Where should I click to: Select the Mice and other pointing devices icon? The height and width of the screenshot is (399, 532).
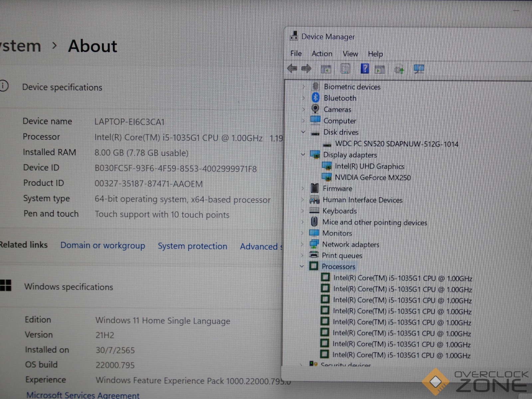point(314,222)
